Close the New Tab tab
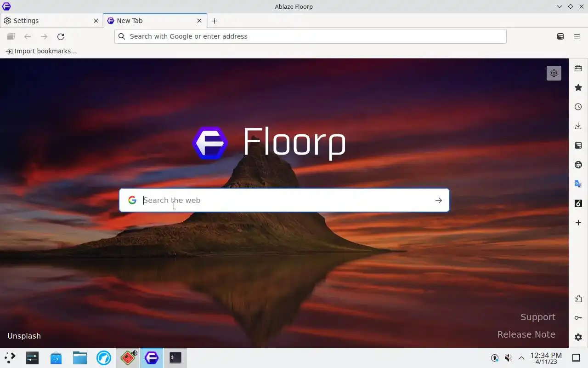Image resolution: width=588 pixels, height=368 pixels. click(199, 21)
